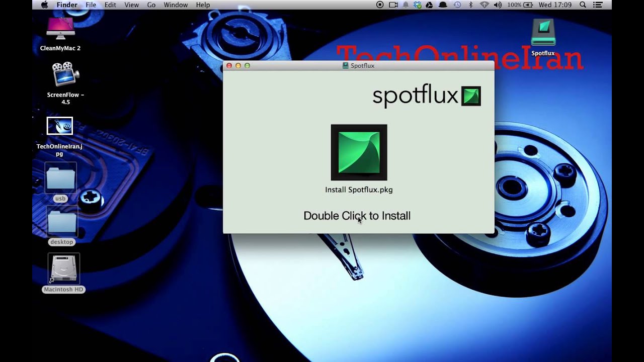Open the Notification Center list icon
Screen dimensions: 644x362
(598, 5)
